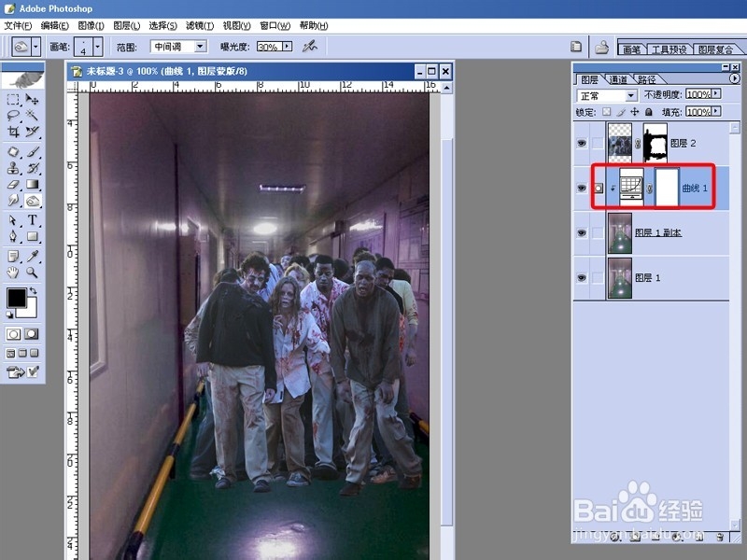
Task: Open the 文件(F) menu
Action: point(18,26)
